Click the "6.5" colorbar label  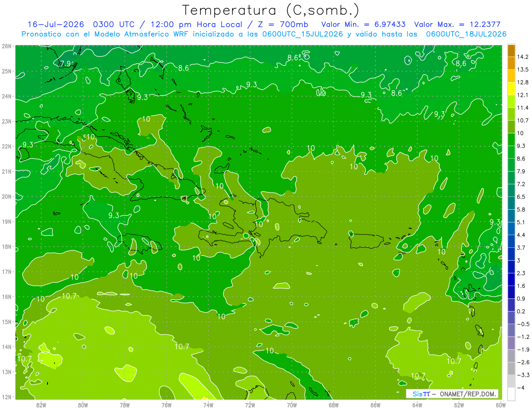point(522,197)
